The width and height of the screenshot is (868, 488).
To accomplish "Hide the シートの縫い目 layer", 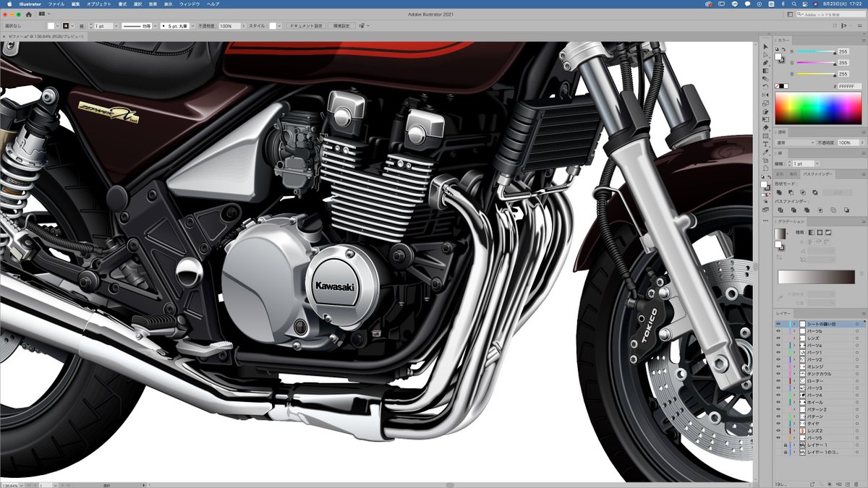I will pyautogui.click(x=778, y=324).
